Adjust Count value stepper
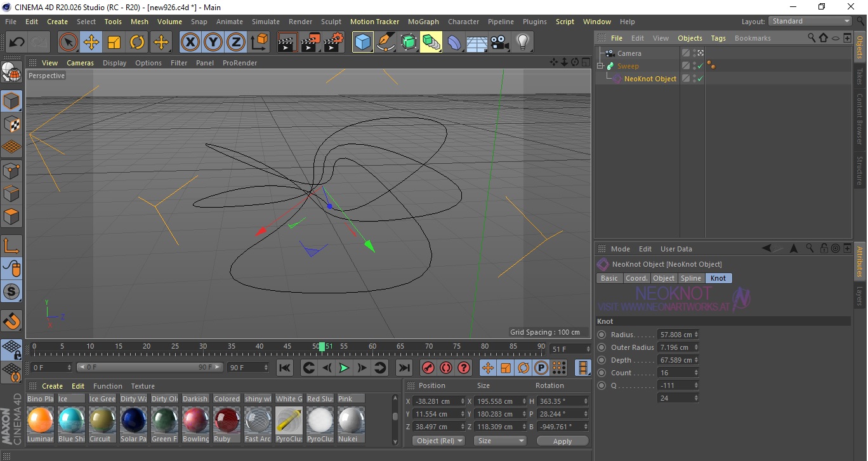 [x=696, y=373]
